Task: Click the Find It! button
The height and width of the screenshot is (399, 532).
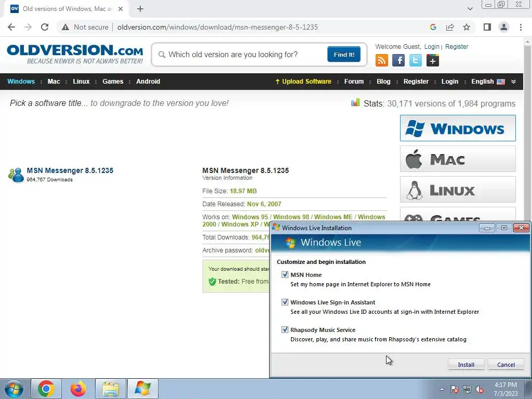Action: 344,55
